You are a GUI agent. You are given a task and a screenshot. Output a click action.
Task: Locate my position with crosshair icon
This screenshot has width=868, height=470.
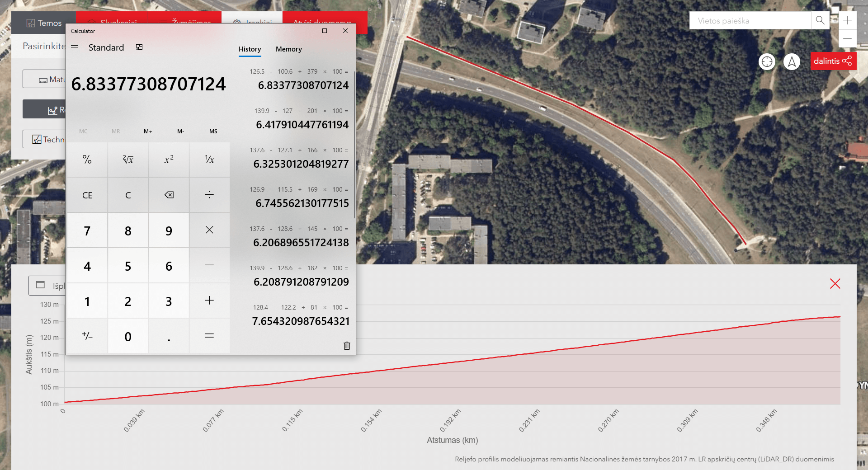[x=767, y=61]
